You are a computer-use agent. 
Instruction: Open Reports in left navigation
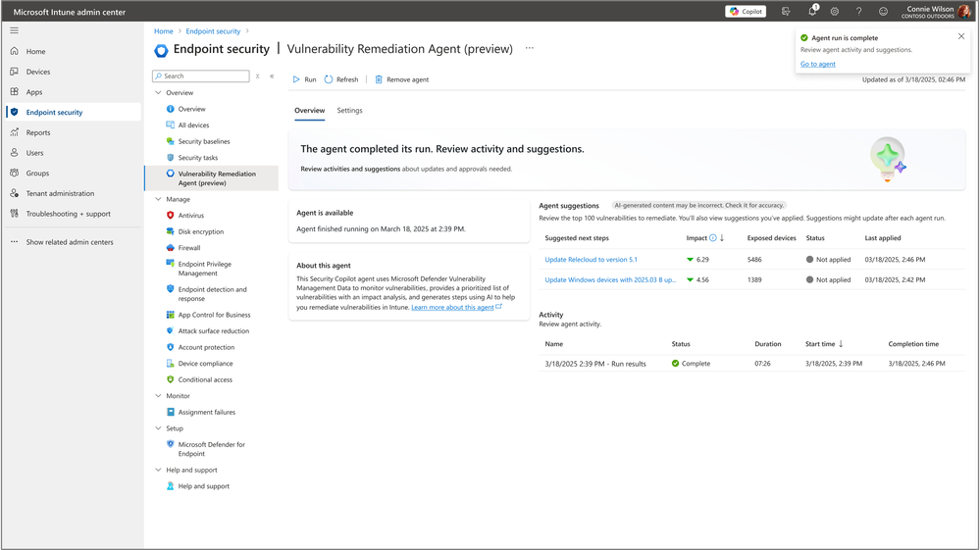pyautogui.click(x=38, y=132)
